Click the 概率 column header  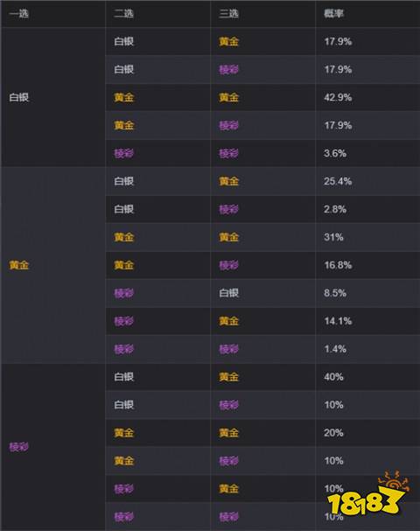click(x=333, y=13)
